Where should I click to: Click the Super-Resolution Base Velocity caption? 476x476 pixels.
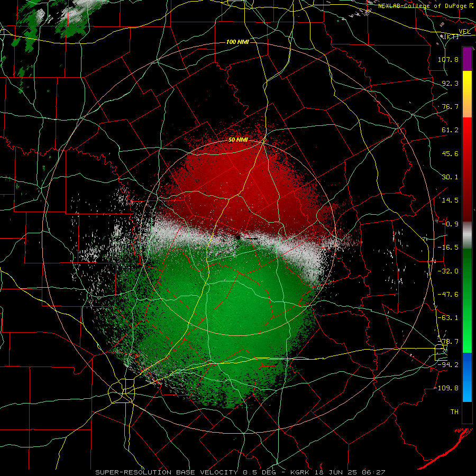(240, 472)
